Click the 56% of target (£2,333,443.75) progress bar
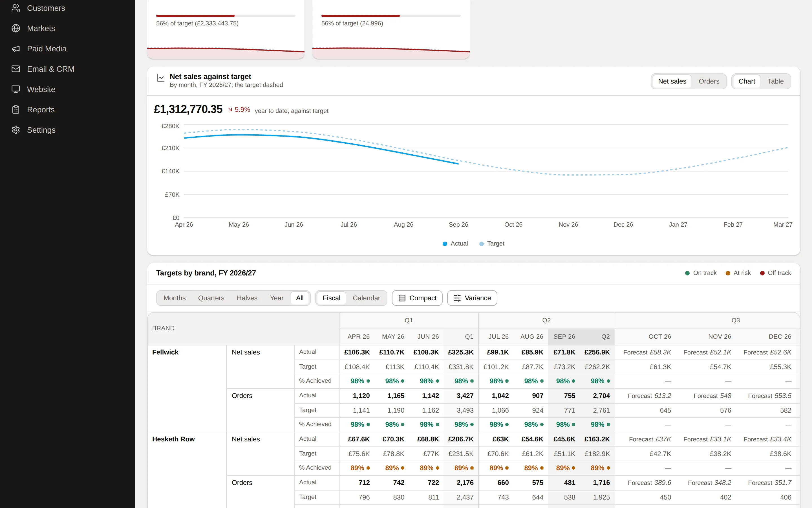 [226, 16]
